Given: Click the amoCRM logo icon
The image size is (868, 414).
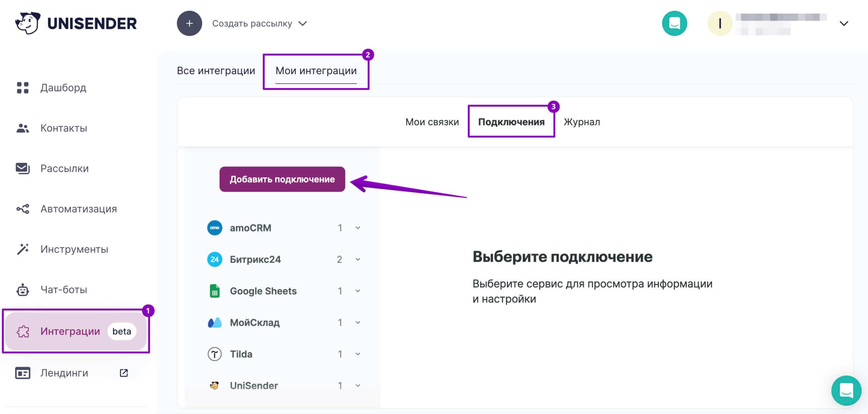Looking at the screenshot, I should (215, 228).
